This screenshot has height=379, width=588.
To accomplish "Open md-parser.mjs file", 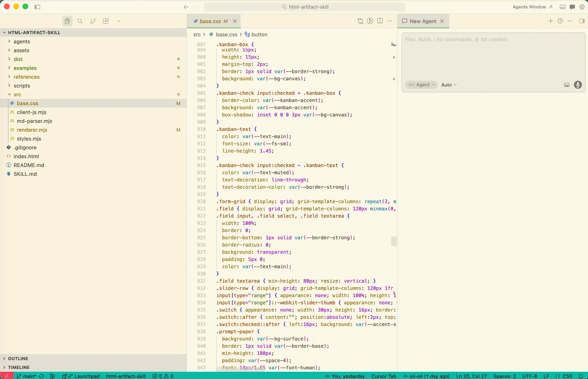I will pyautogui.click(x=93, y=121).
